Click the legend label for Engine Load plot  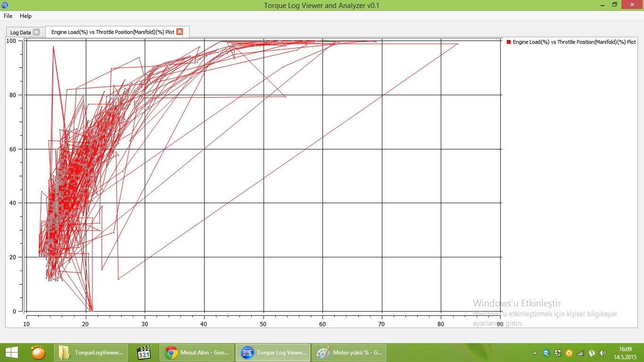[574, 42]
